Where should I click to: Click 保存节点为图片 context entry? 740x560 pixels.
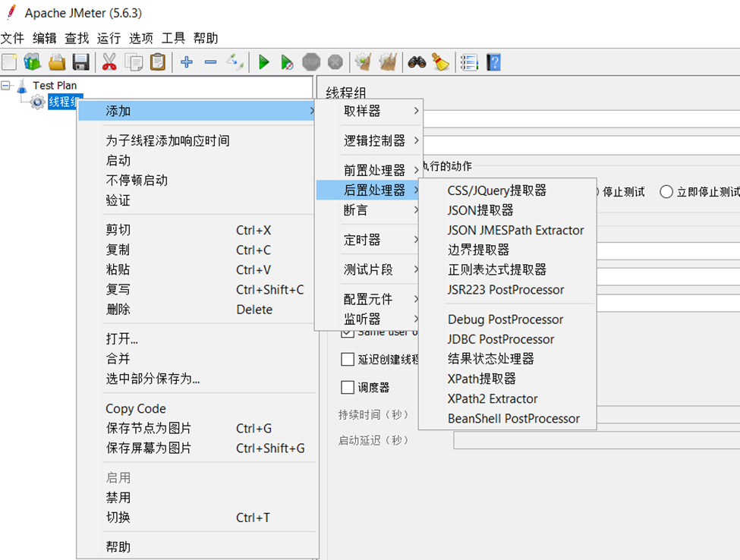tap(197, 429)
